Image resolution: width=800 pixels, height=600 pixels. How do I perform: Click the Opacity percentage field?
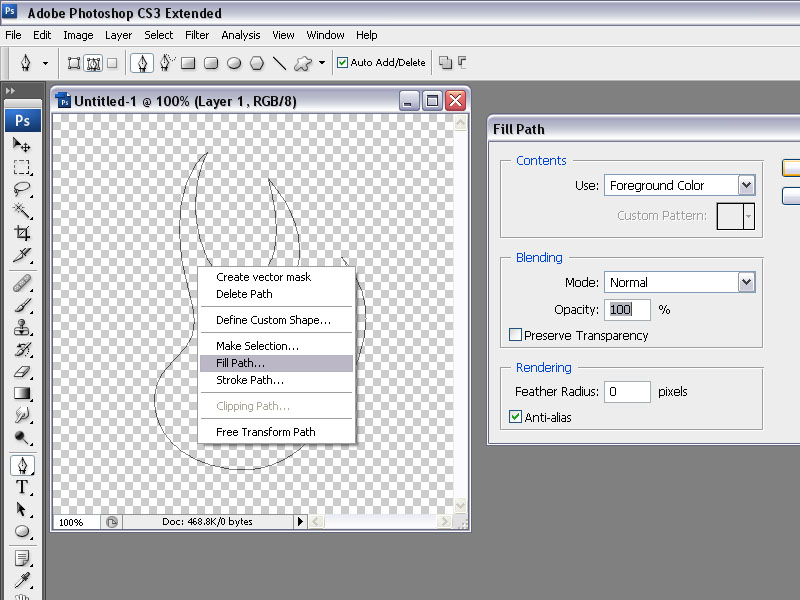(627, 310)
